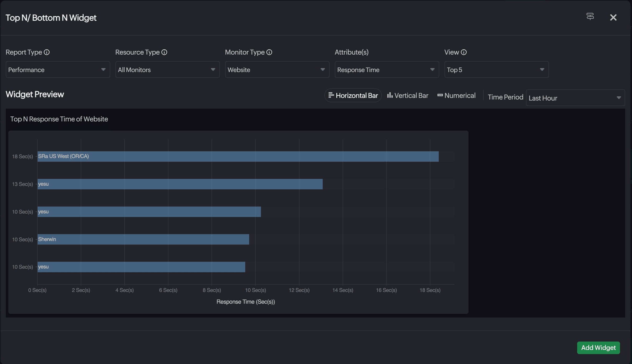Close the Top N/Bottom N Widget dialog
The image size is (632, 364).
point(613,17)
